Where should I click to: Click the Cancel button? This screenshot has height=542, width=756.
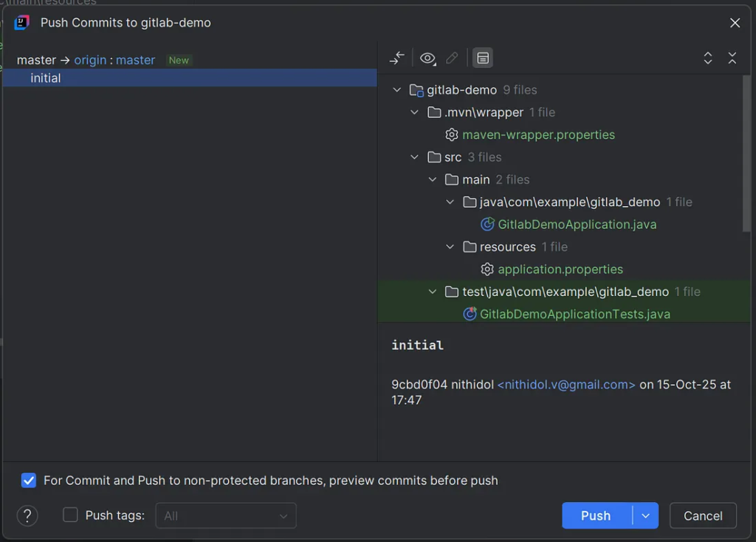[x=703, y=515]
